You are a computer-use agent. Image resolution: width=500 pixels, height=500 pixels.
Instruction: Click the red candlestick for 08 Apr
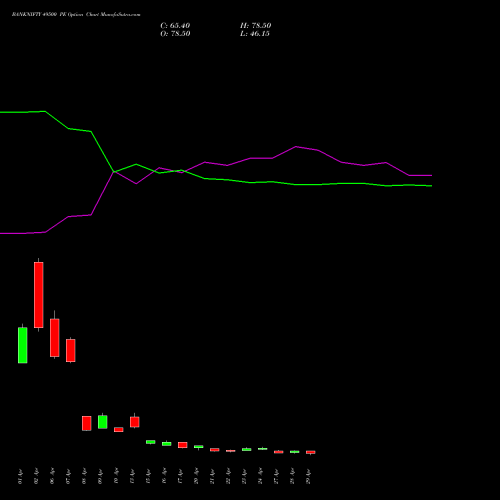pyautogui.click(x=87, y=423)
